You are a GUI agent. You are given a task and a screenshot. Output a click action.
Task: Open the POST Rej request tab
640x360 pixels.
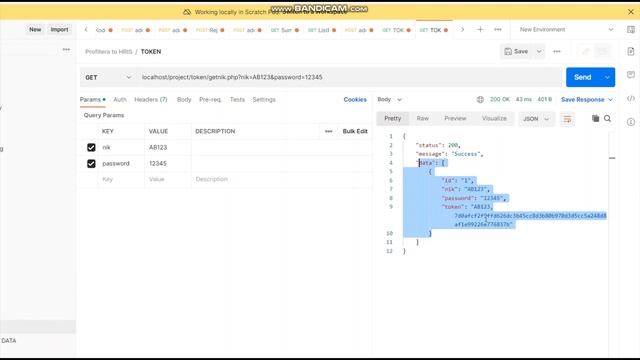(210, 30)
